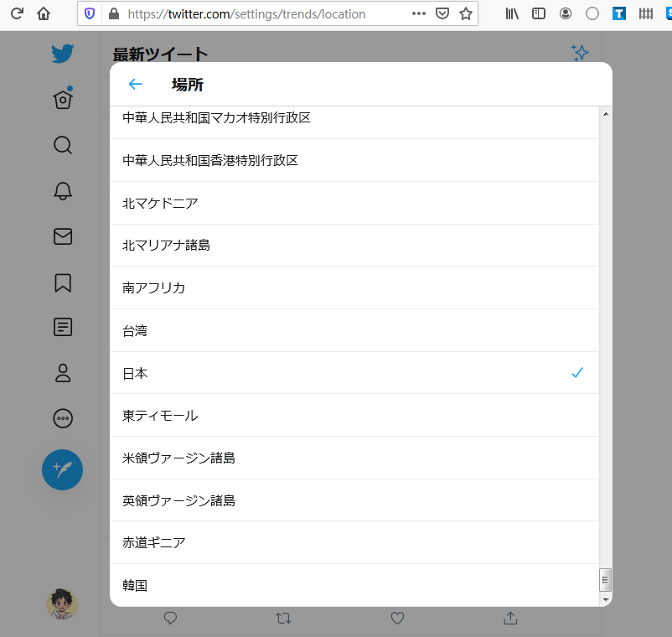Image resolution: width=672 pixels, height=637 pixels.
Task: Open Lists icon in sidebar
Action: [63, 327]
